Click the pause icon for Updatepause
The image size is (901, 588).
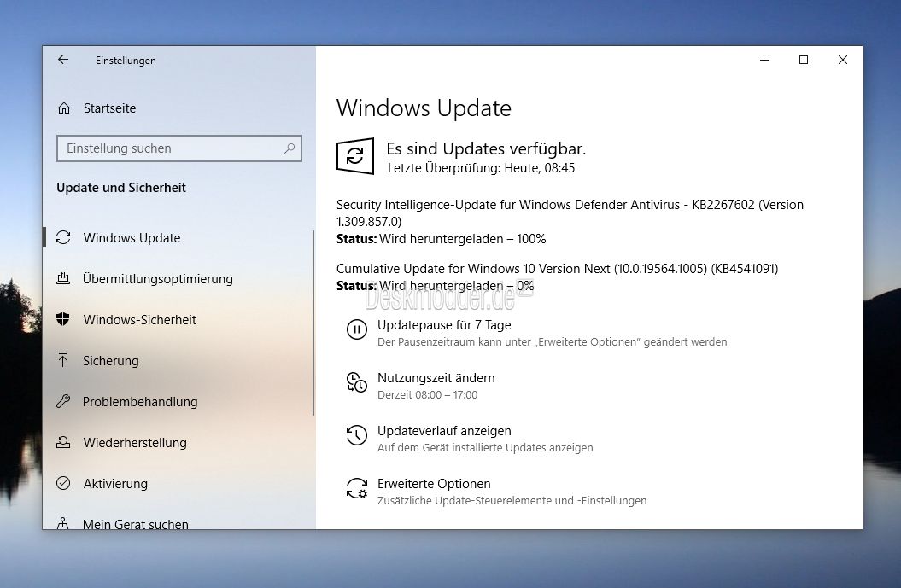click(x=357, y=329)
